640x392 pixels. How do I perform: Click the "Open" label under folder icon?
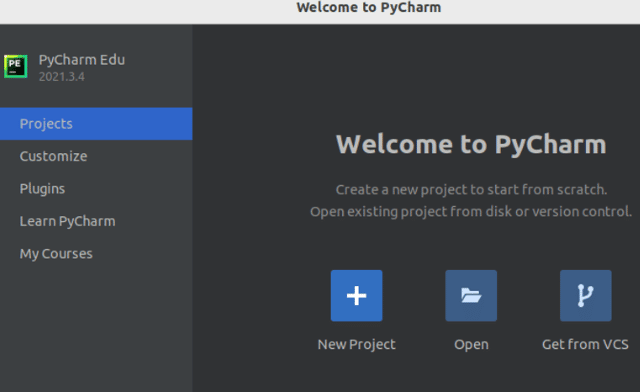coord(471,345)
